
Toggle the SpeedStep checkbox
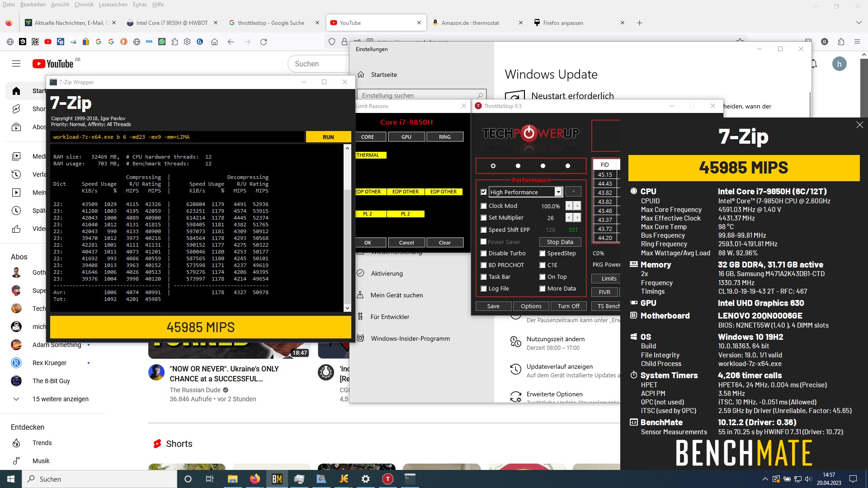point(542,253)
